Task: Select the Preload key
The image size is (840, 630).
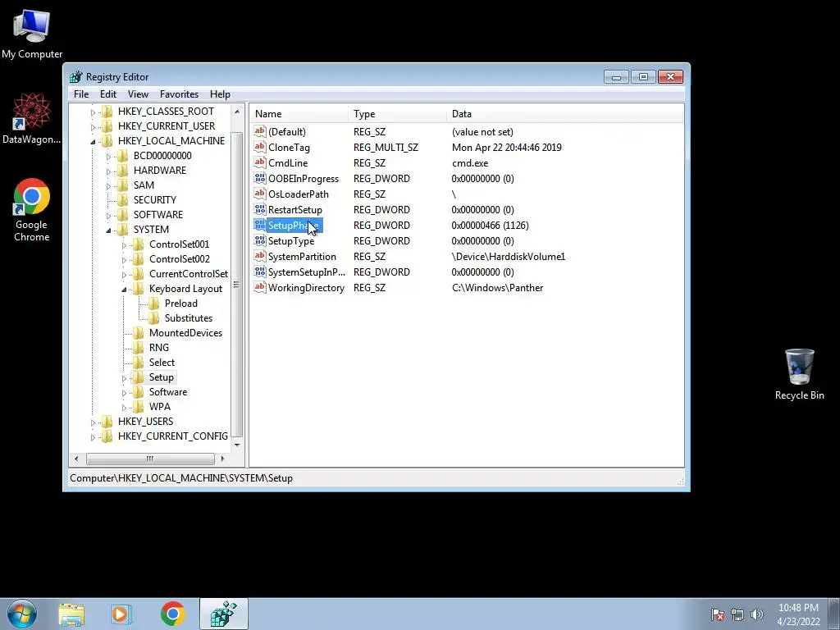Action: 181,304
